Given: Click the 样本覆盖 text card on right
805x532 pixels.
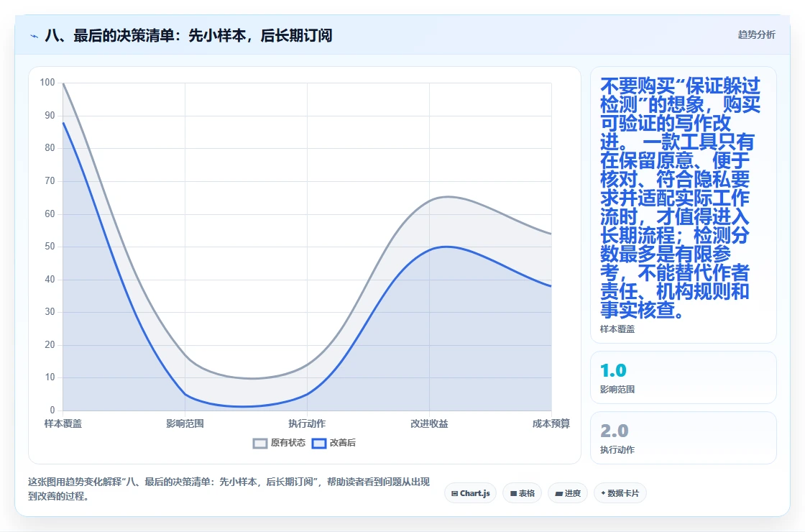Looking at the screenshot, I should [x=684, y=205].
